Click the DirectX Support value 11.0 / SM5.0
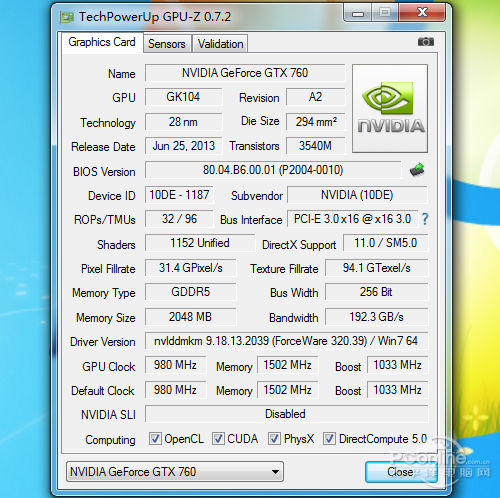Screen dimensions: 500x498 385,243
